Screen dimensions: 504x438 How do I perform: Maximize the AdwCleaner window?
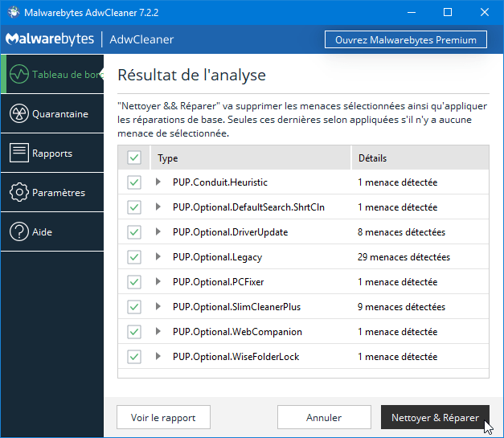pos(448,12)
